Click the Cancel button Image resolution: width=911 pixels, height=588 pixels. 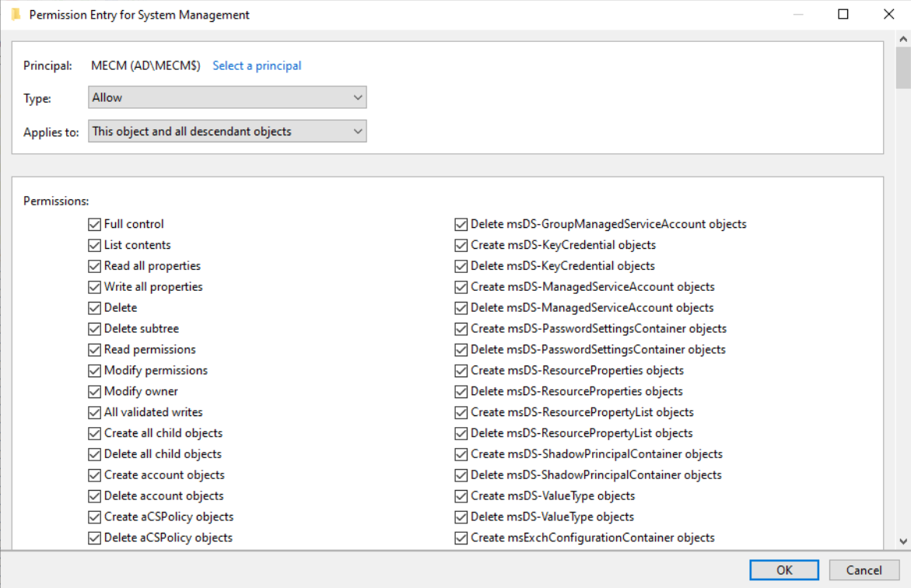click(x=864, y=570)
